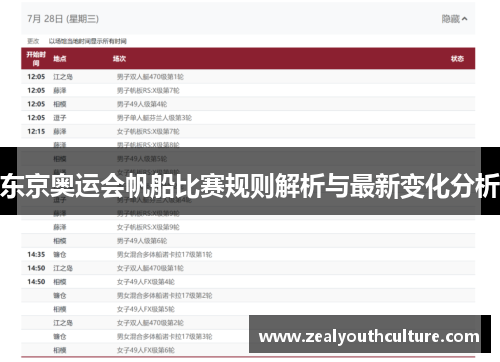500x362 pixels.
Task: Click 相模 venue in 男子49人级第6轮 row
Action: coord(60,241)
